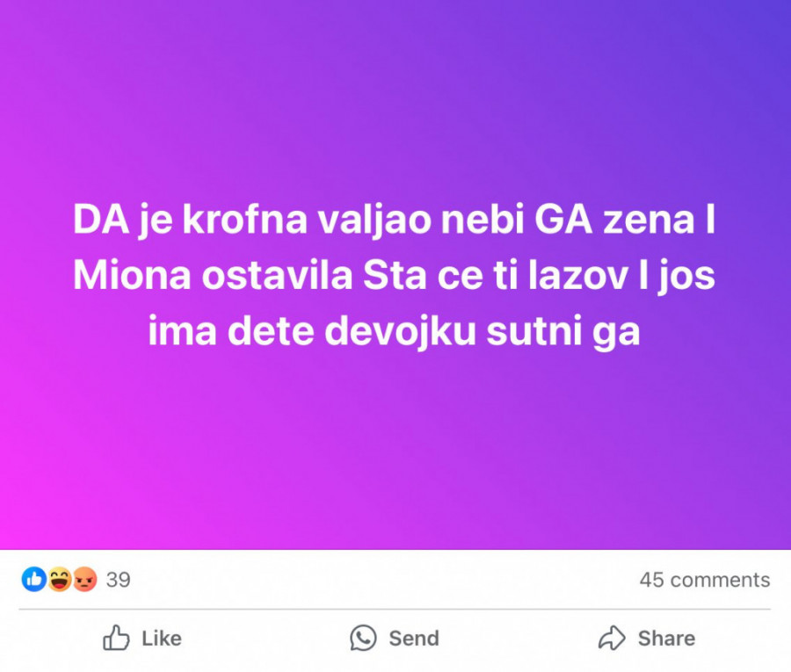This screenshot has height=672, width=791.
Task: Click the word "ostavila" in the post
Action: 277,276
